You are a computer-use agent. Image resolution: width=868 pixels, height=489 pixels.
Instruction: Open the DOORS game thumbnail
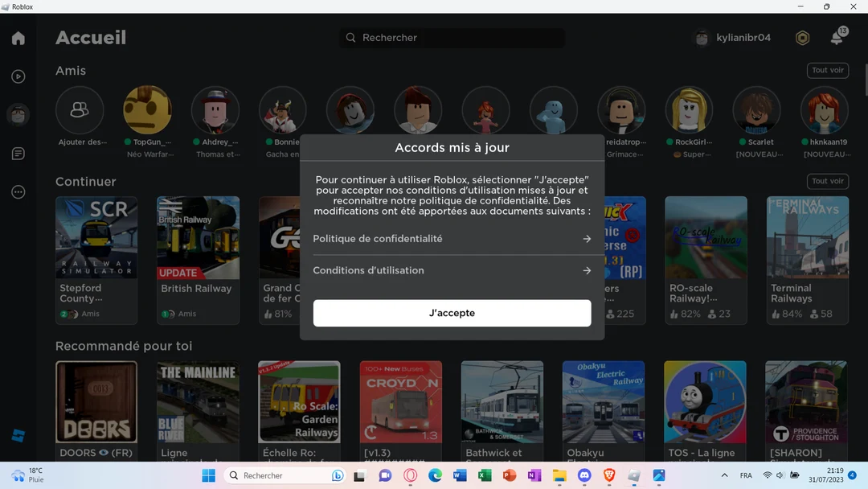[x=96, y=401]
